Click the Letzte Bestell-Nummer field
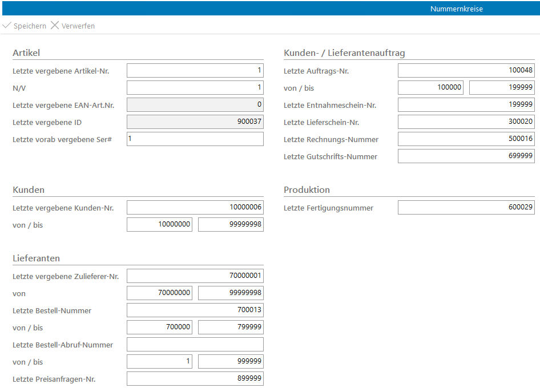This screenshot has width=540, height=392. point(195,310)
